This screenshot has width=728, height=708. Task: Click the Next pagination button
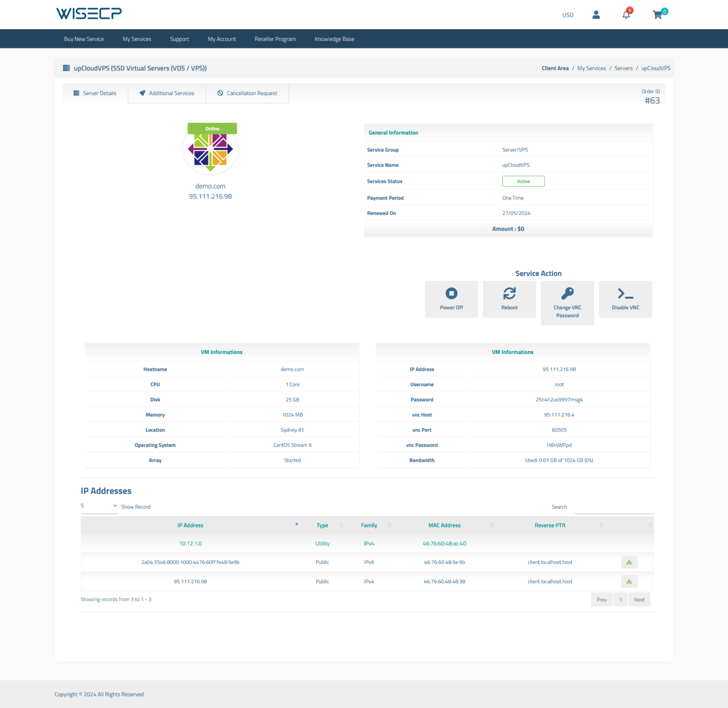coord(639,600)
